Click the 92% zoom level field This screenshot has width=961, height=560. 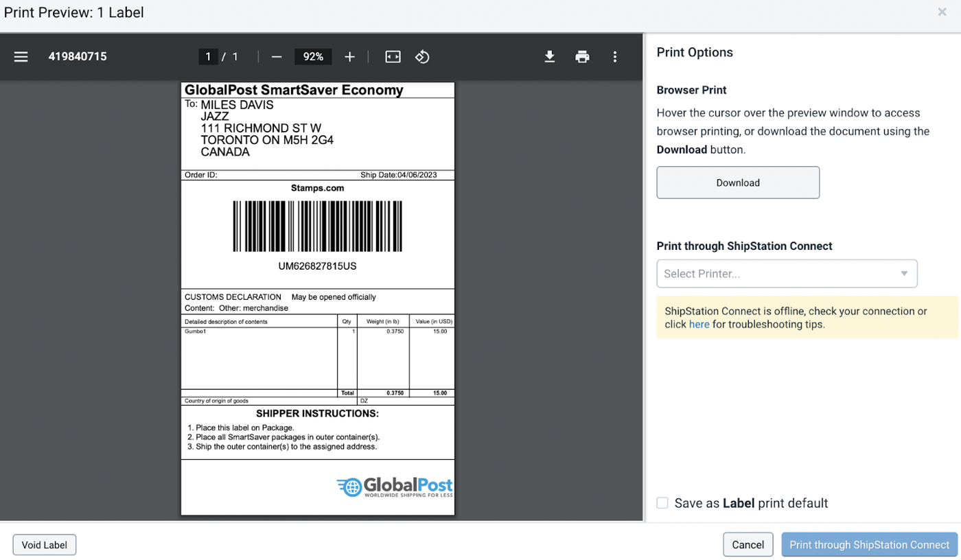point(313,57)
